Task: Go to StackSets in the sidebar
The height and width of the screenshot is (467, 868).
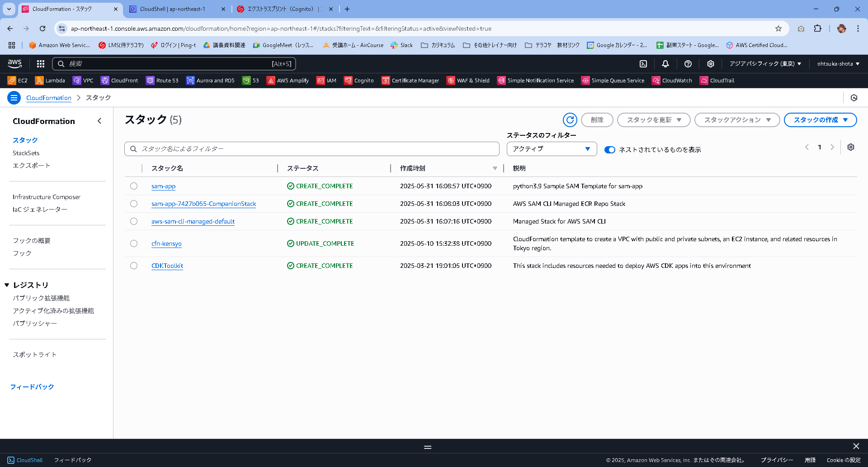Action: click(x=26, y=153)
